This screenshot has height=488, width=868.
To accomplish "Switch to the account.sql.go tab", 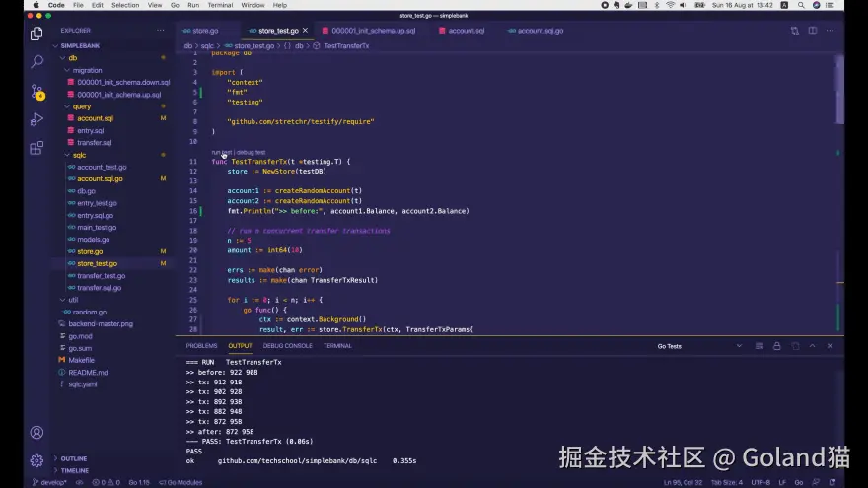I will click(541, 31).
